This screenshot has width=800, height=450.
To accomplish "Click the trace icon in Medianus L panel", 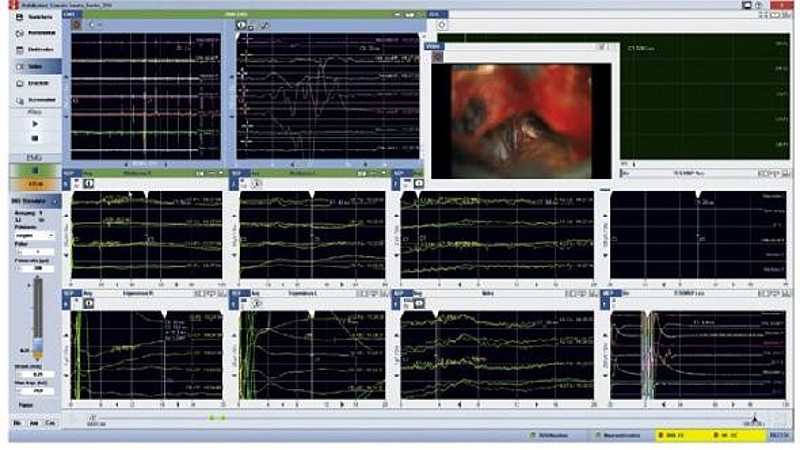I will 256,184.
